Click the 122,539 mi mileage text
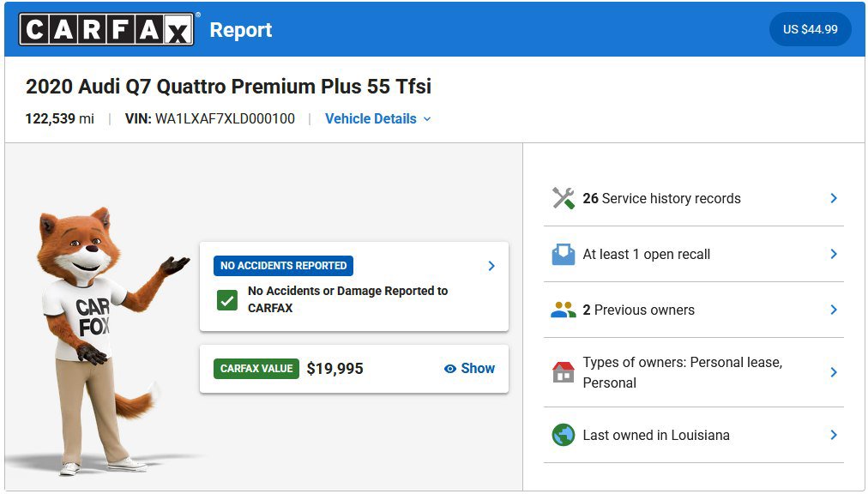Image resolution: width=868 pixels, height=494 pixels. click(59, 118)
